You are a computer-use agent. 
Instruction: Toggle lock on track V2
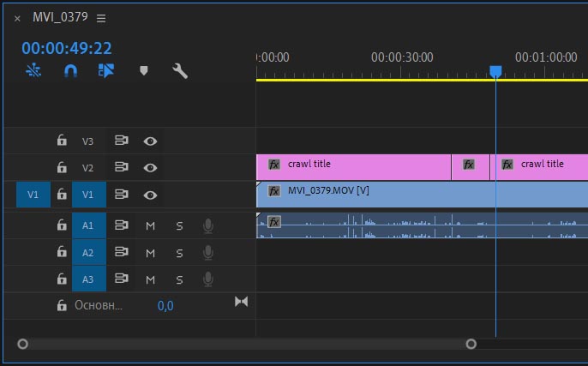pyautogui.click(x=62, y=167)
